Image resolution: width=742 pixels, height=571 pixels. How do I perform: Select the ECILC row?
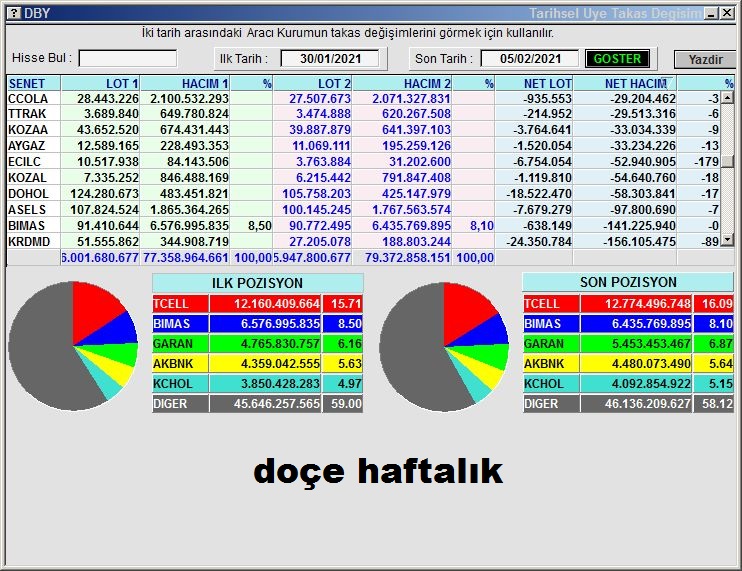tap(363, 162)
